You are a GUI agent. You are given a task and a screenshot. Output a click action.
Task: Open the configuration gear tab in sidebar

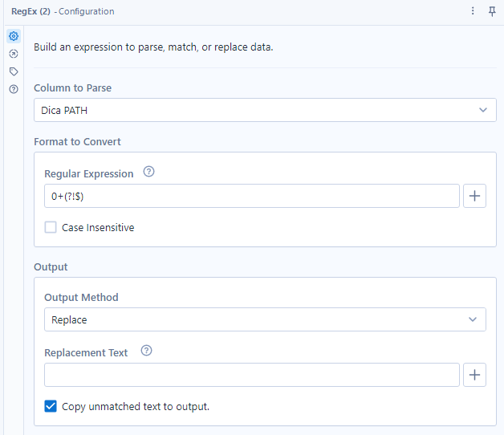[x=14, y=36]
